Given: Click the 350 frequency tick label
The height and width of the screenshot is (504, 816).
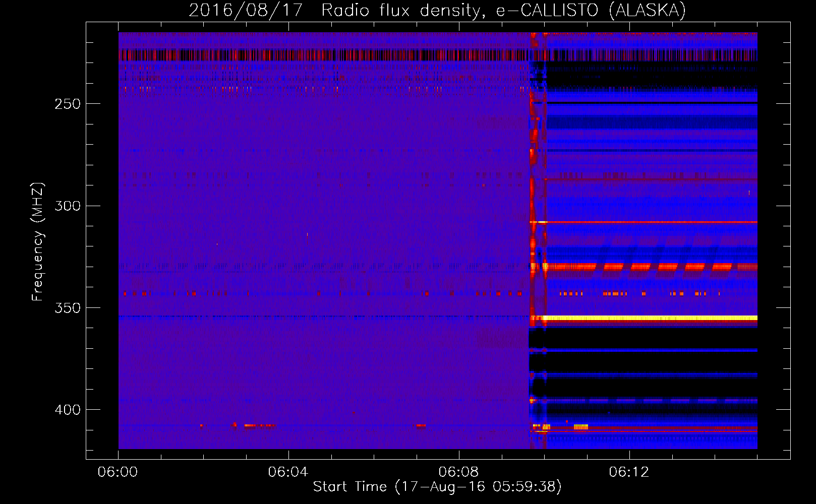Looking at the screenshot, I should pos(68,307).
